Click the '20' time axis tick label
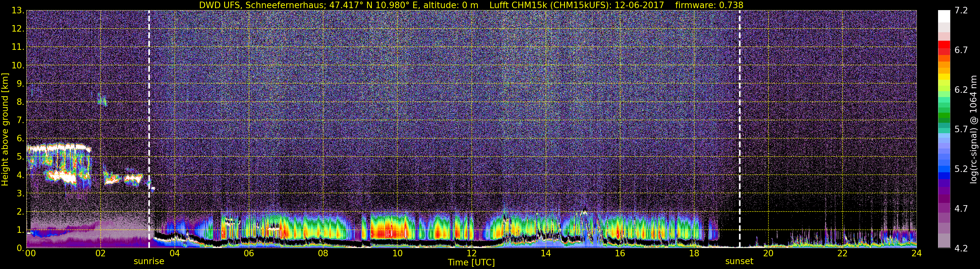Screen dimensions: 980x269 (768, 253)
